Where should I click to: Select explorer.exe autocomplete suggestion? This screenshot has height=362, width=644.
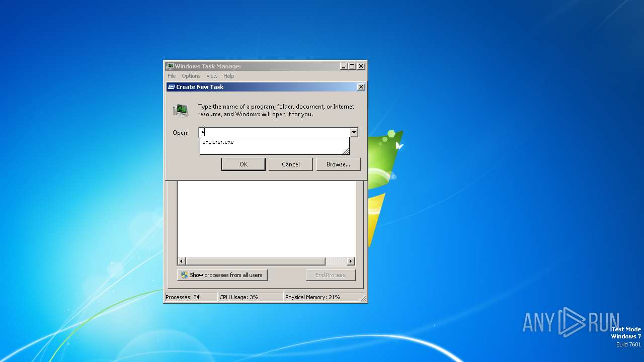(274, 142)
